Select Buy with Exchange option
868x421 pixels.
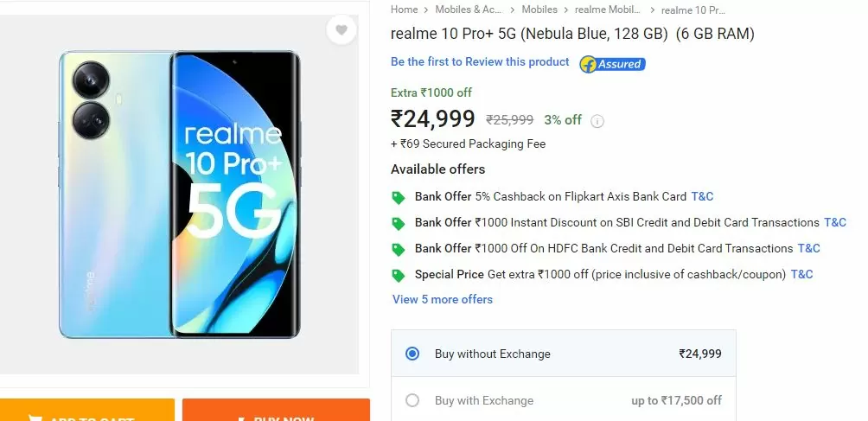tap(412, 400)
